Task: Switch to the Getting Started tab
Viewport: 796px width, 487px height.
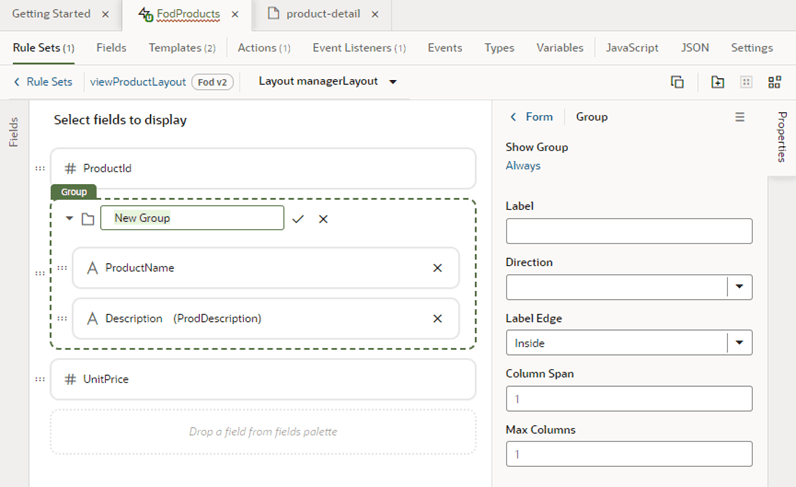Action: tap(51, 14)
